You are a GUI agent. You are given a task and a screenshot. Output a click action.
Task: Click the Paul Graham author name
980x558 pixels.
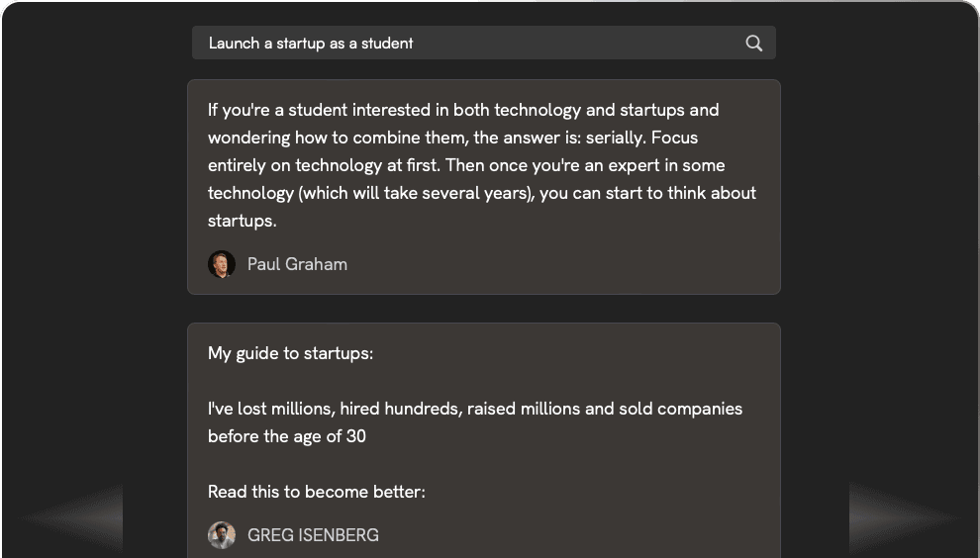[x=297, y=264]
